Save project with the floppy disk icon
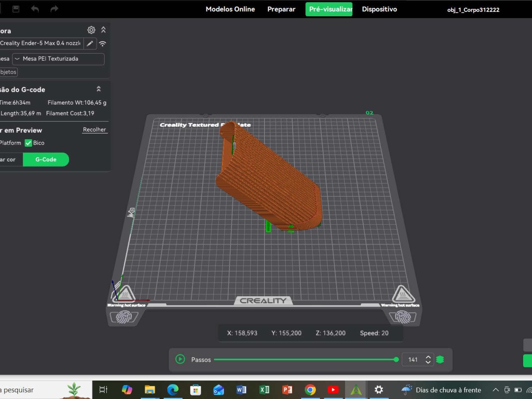The height and width of the screenshot is (399, 532). (x=16, y=9)
